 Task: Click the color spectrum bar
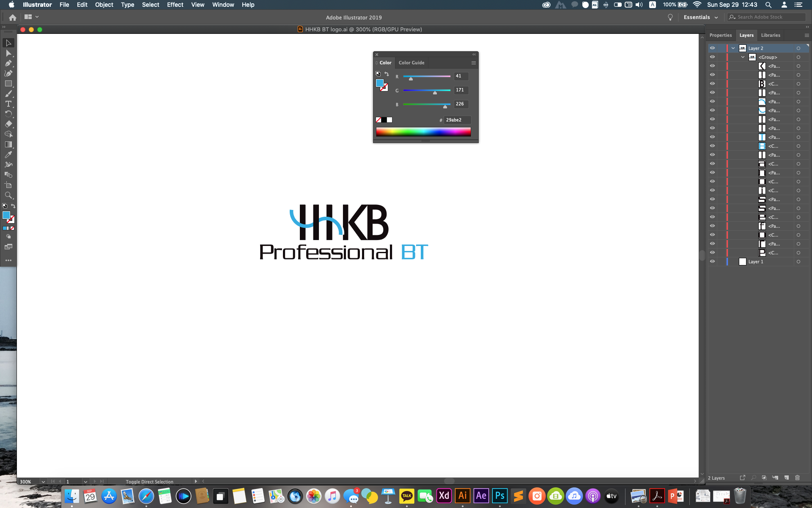pyautogui.click(x=423, y=132)
